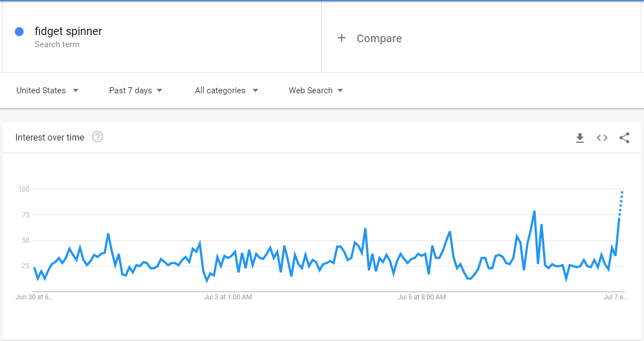Click the Search term label
The width and height of the screenshot is (644, 341).
tap(57, 44)
